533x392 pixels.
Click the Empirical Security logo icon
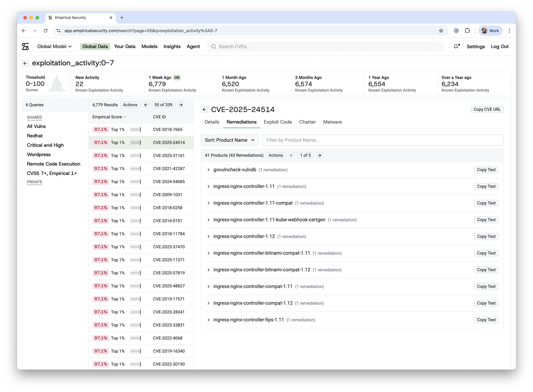(x=25, y=47)
